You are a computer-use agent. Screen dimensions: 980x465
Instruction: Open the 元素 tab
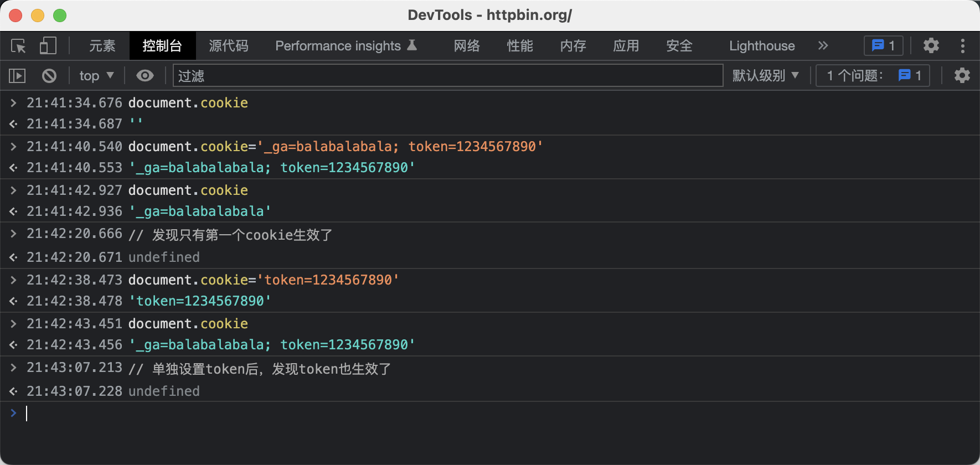click(x=102, y=46)
